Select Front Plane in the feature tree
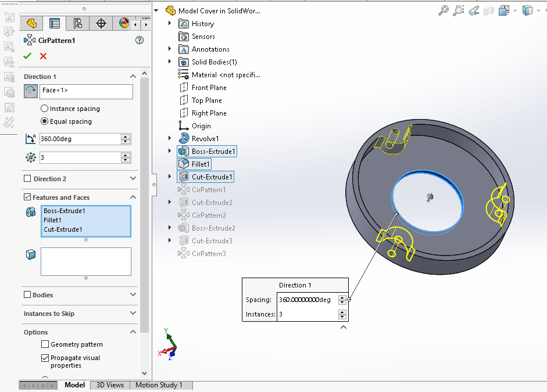The height and width of the screenshot is (392, 547). pyautogui.click(x=209, y=88)
